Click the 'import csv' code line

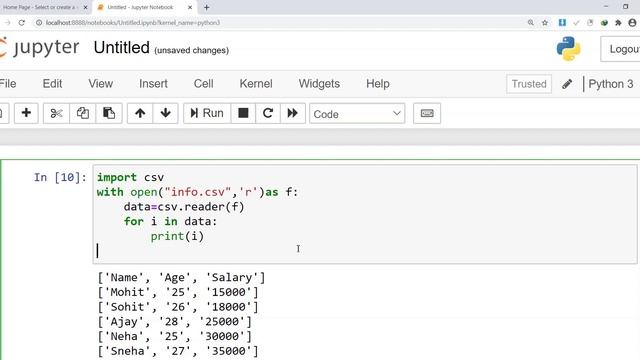130,178
